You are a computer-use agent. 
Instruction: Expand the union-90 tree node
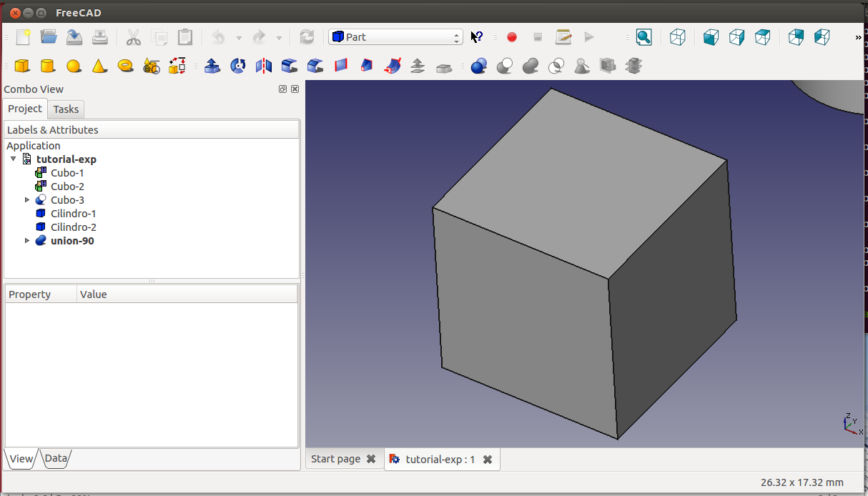(x=28, y=241)
